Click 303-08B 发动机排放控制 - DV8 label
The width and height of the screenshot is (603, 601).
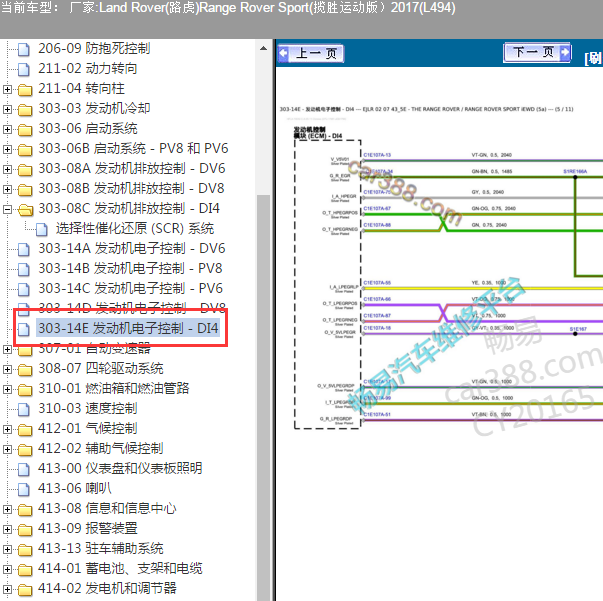[x=131, y=188]
